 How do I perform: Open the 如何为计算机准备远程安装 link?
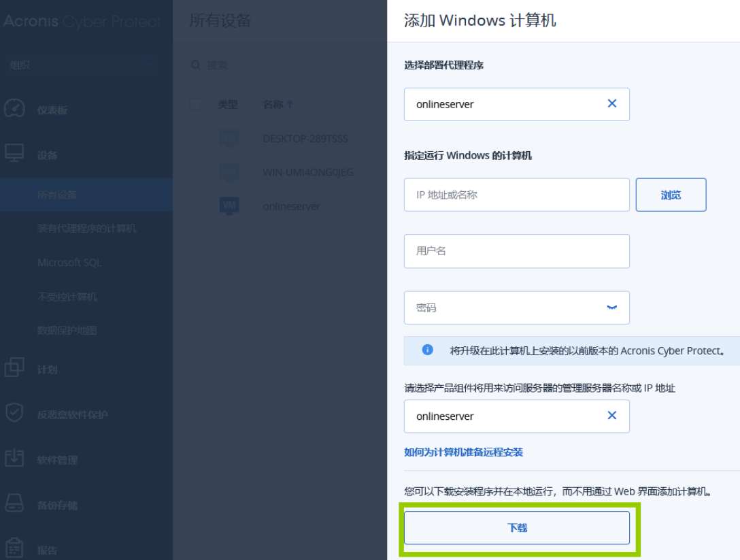[x=463, y=452]
